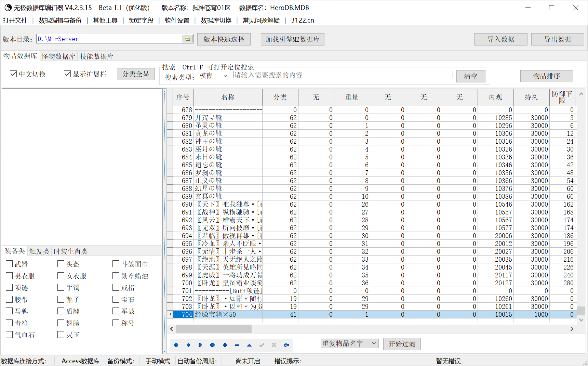Open 搜索类型 模糊 dropdown

214,76
